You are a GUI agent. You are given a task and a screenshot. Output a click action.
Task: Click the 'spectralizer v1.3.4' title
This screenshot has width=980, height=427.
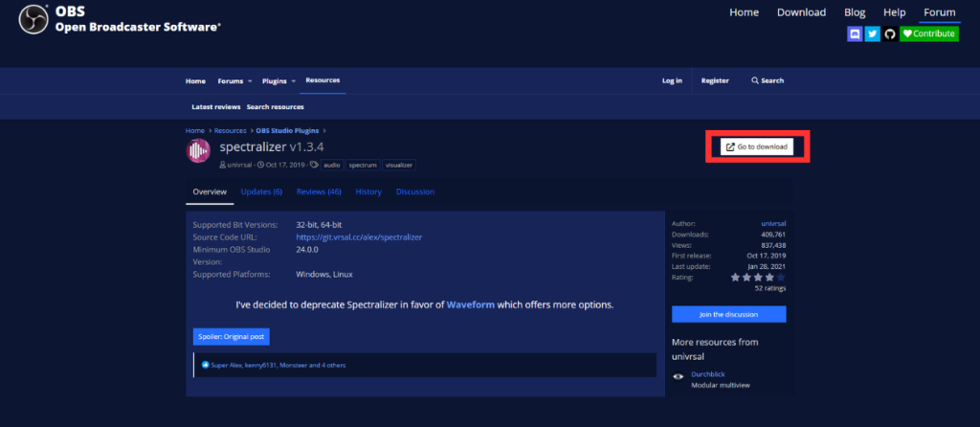[x=272, y=147]
